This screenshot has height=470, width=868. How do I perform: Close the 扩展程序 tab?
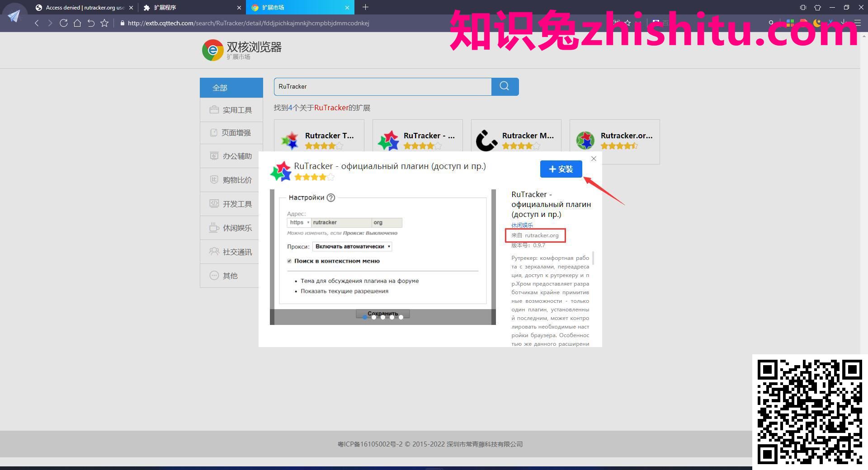point(239,8)
